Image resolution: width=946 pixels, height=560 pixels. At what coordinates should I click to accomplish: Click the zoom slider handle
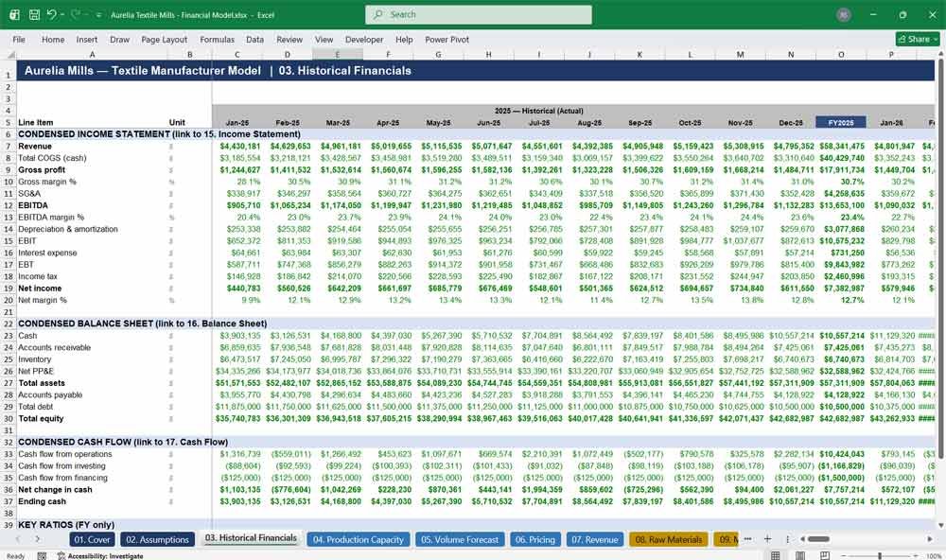coord(880,555)
